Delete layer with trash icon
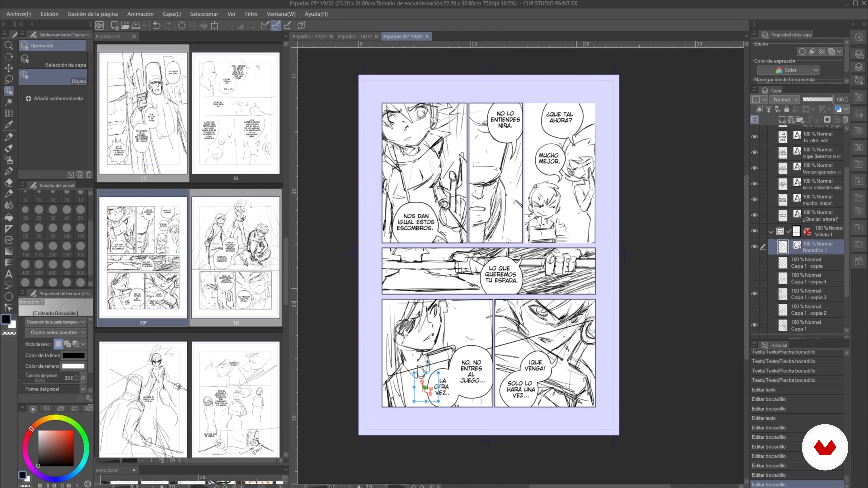This screenshot has width=868, height=488. (845, 120)
